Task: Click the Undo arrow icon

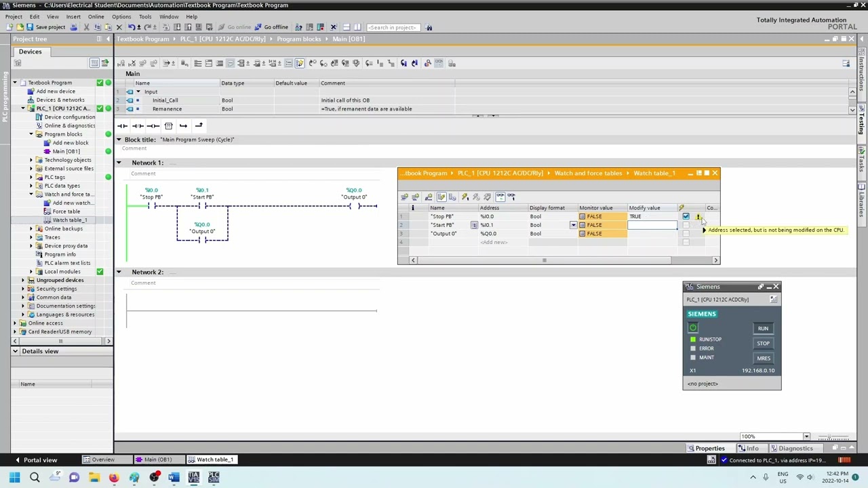Action: pos(132,27)
